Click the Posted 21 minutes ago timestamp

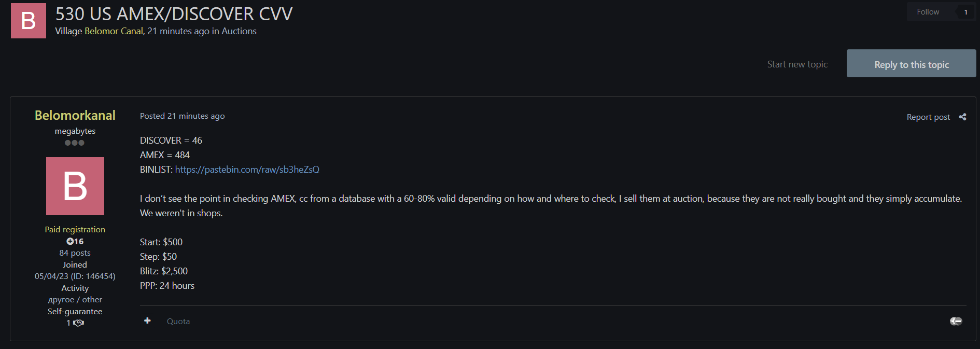click(x=182, y=116)
